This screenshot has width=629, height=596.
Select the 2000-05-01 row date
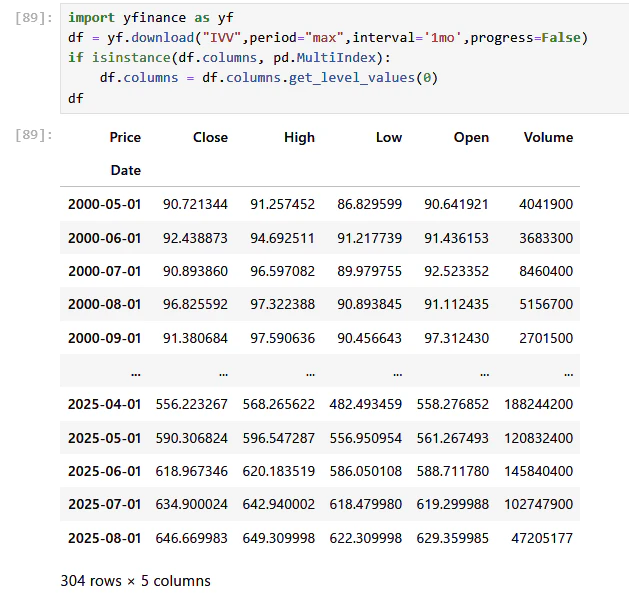click(104, 204)
